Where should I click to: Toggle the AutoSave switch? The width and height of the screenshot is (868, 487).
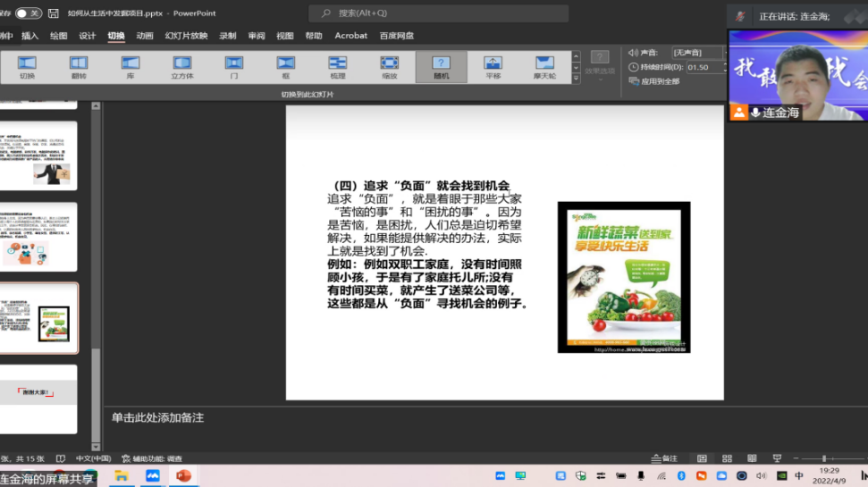[28, 13]
